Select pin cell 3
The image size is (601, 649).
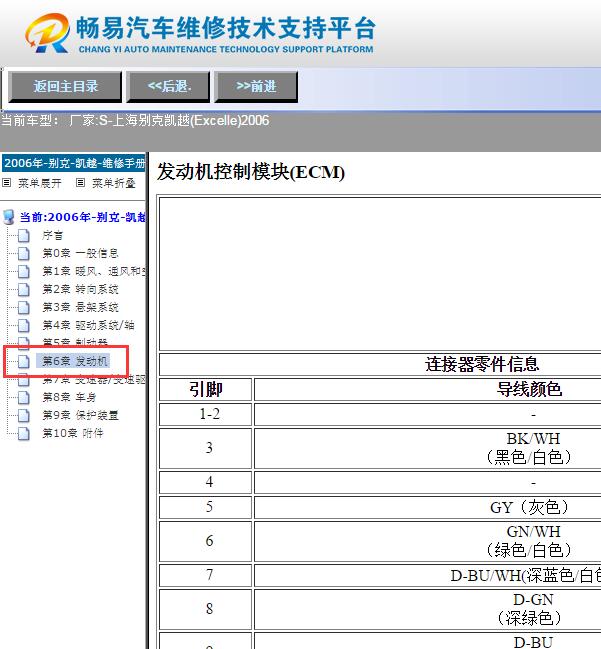[x=206, y=448]
